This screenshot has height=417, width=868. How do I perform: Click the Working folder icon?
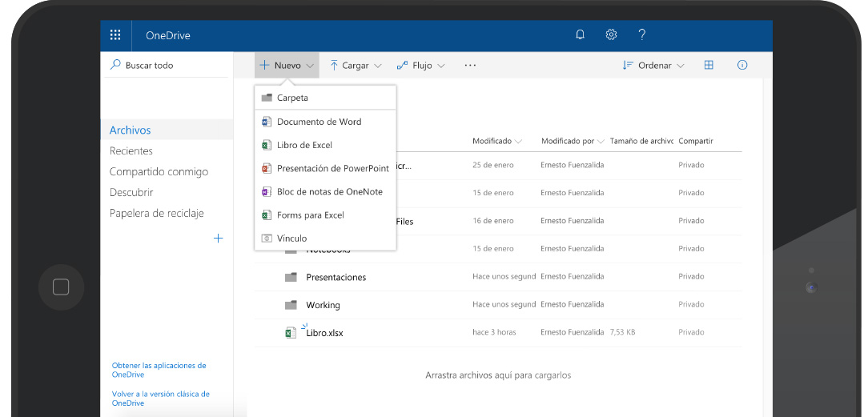pos(291,305)
